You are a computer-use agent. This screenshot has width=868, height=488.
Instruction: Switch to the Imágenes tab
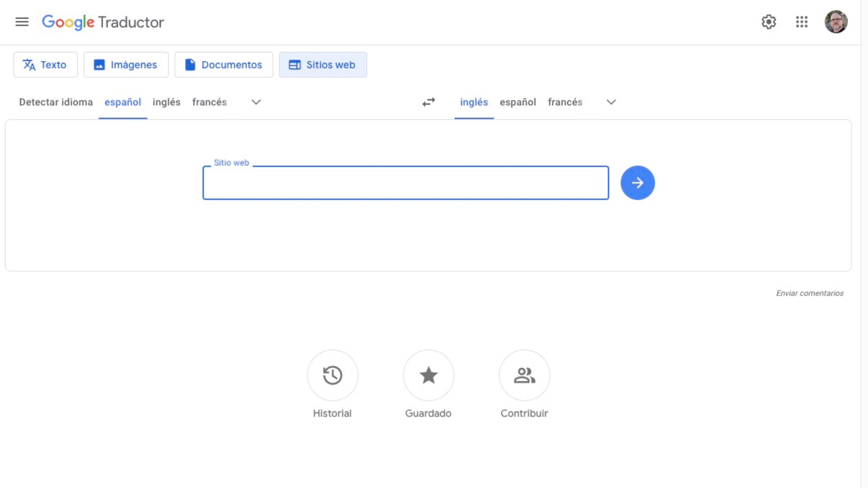click(x=126, y=65)
